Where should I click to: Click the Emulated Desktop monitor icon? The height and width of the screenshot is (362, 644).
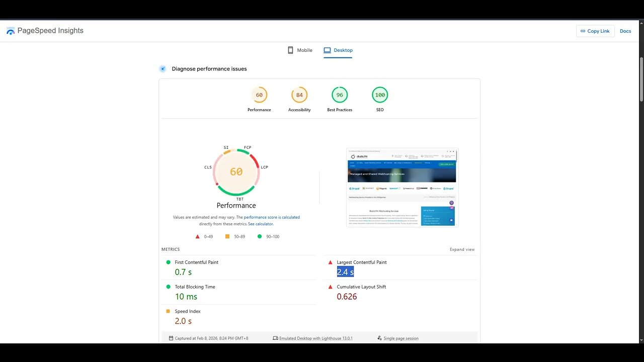click(x=275, y=338)
